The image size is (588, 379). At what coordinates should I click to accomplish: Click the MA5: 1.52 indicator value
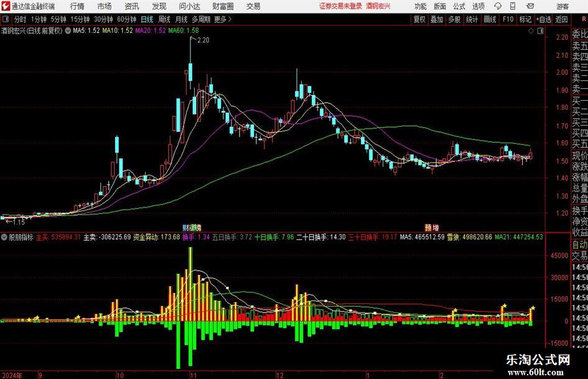tap(86, 30)
